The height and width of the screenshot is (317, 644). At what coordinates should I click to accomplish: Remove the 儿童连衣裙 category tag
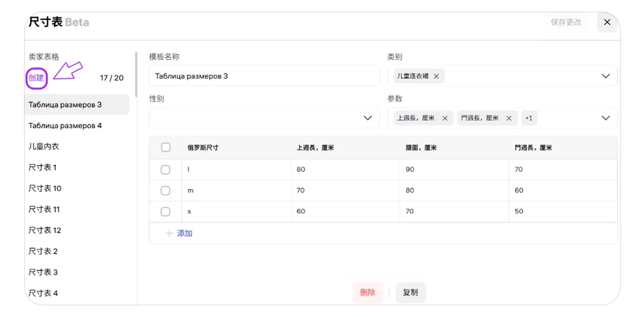[x=436, y=76]
